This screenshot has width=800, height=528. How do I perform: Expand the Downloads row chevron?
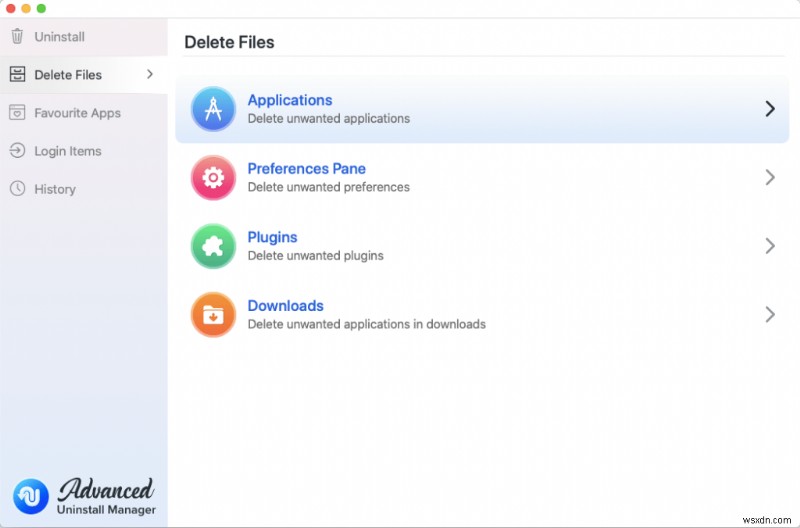(769, 314)
